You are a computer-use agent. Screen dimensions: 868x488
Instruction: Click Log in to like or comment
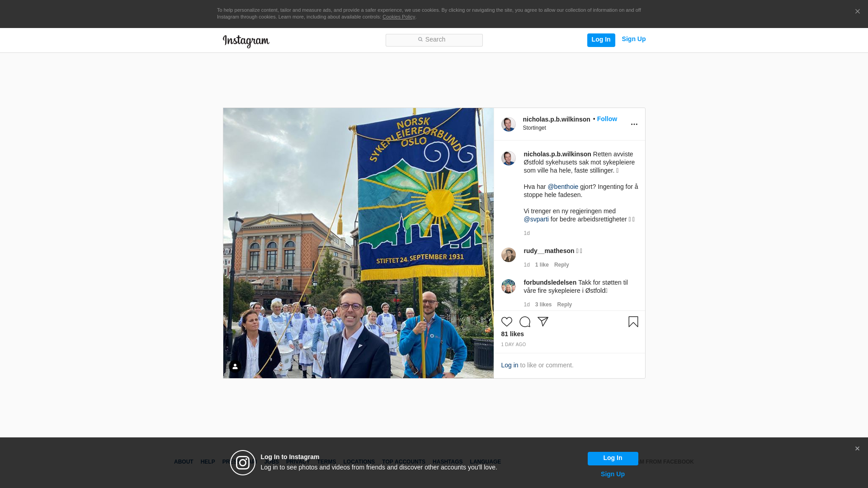509,365
